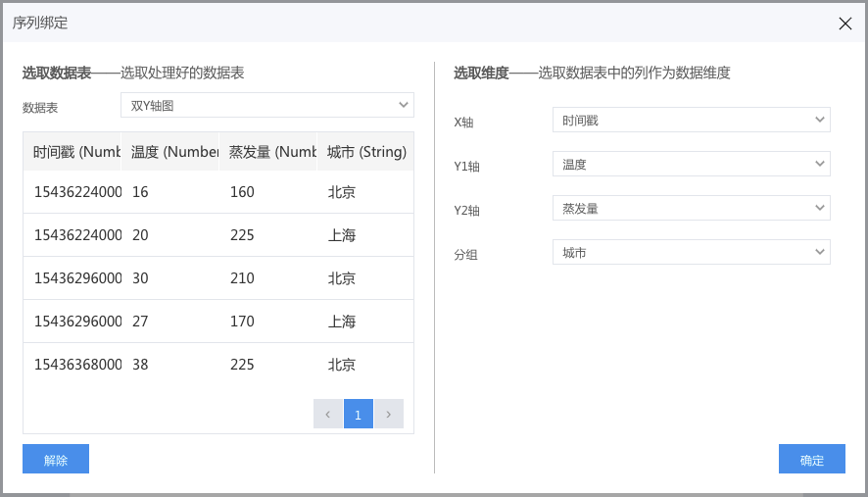Select the 蒸发量 column header
Image resolution: width=868 pixels, height=497 pixels.
267,151
